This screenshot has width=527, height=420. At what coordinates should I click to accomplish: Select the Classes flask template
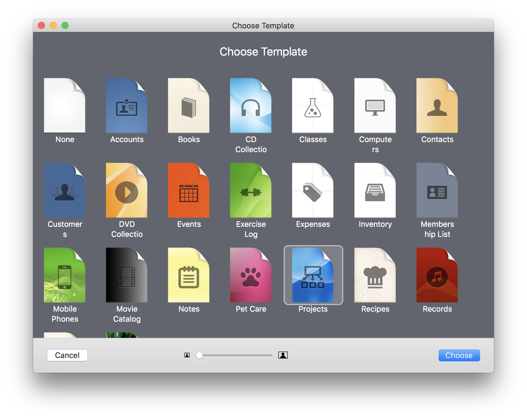(313, 105)
